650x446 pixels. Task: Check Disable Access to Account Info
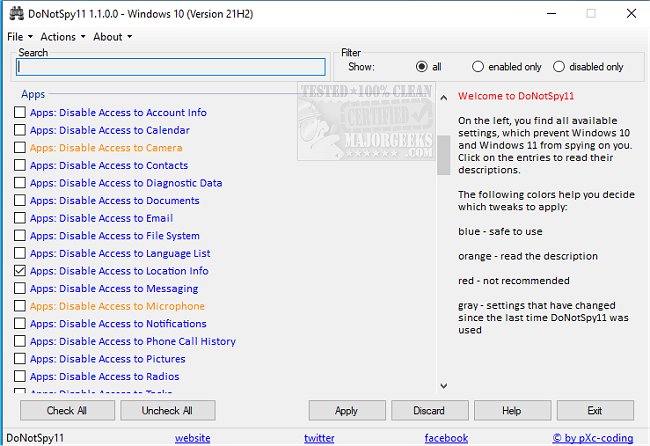point(20,112)
